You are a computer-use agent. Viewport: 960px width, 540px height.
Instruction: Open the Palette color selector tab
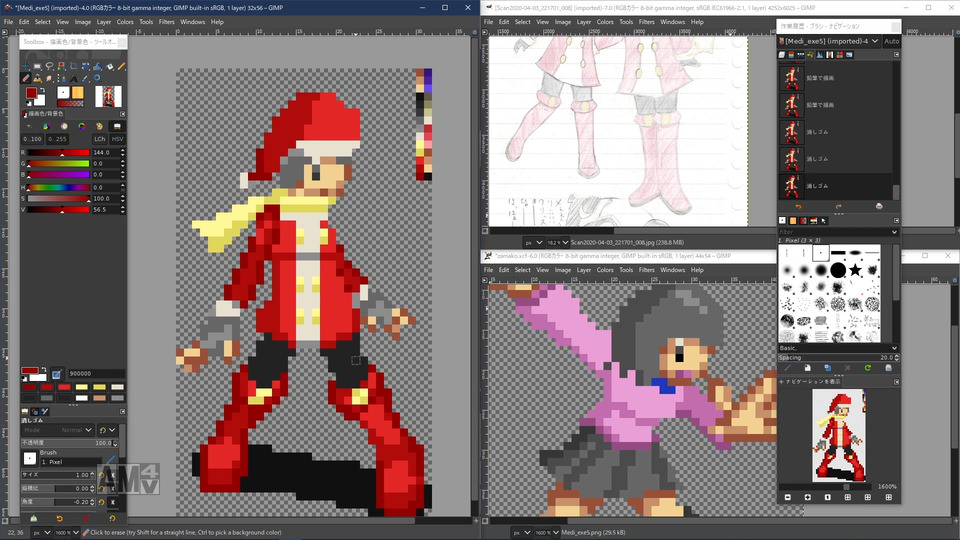[x=99, y=126]
